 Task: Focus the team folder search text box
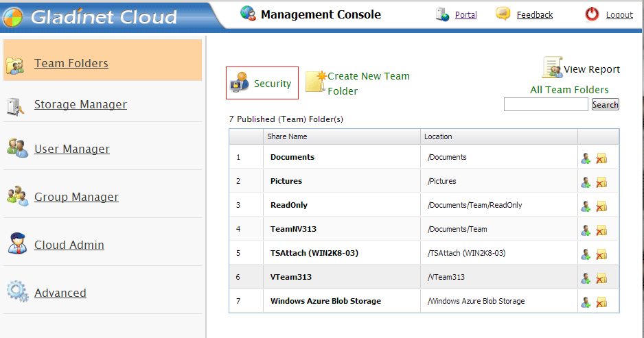pos(546,105)
